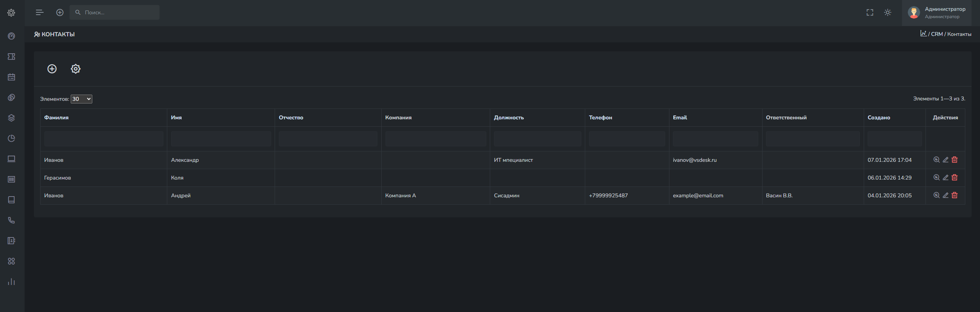The width and height of the screenshot is (980, 312).
Task: Click the Email column filter field
Action: click(x=715, y=139)
